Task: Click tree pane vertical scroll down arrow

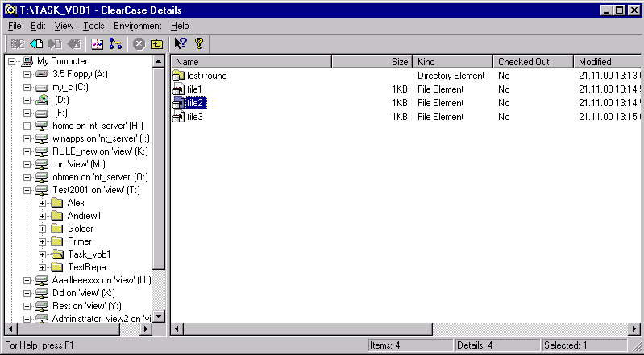Action: [159, 316]
